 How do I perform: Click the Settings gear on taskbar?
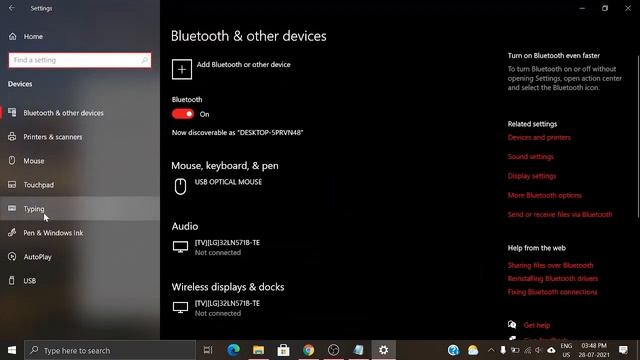click(383, 350)
